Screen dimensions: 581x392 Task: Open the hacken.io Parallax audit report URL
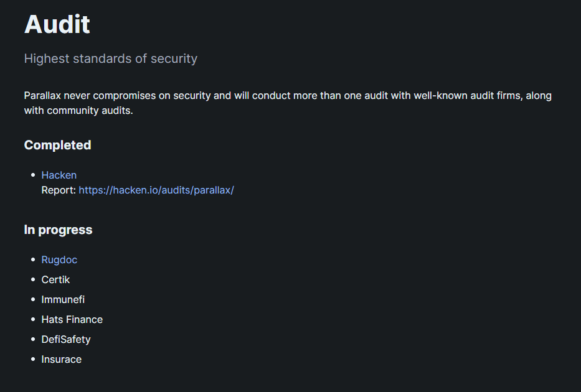click(156, 190)
